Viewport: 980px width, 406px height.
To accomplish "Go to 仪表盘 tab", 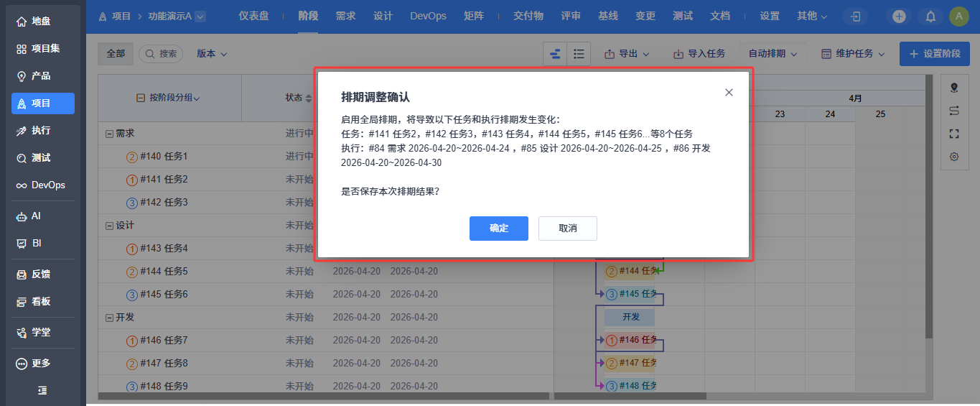I will (x=253, y=16).
